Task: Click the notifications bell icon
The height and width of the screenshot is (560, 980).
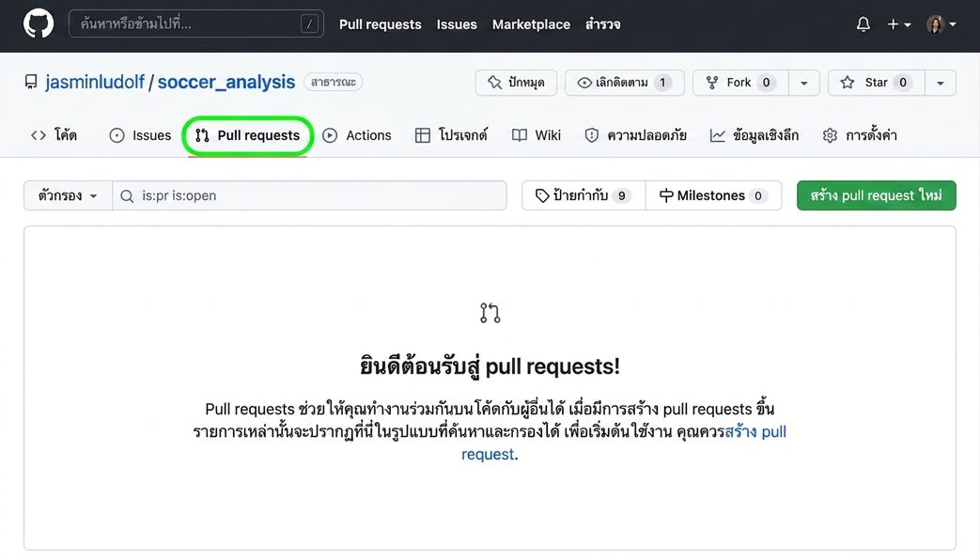Action: click(863, 24)
